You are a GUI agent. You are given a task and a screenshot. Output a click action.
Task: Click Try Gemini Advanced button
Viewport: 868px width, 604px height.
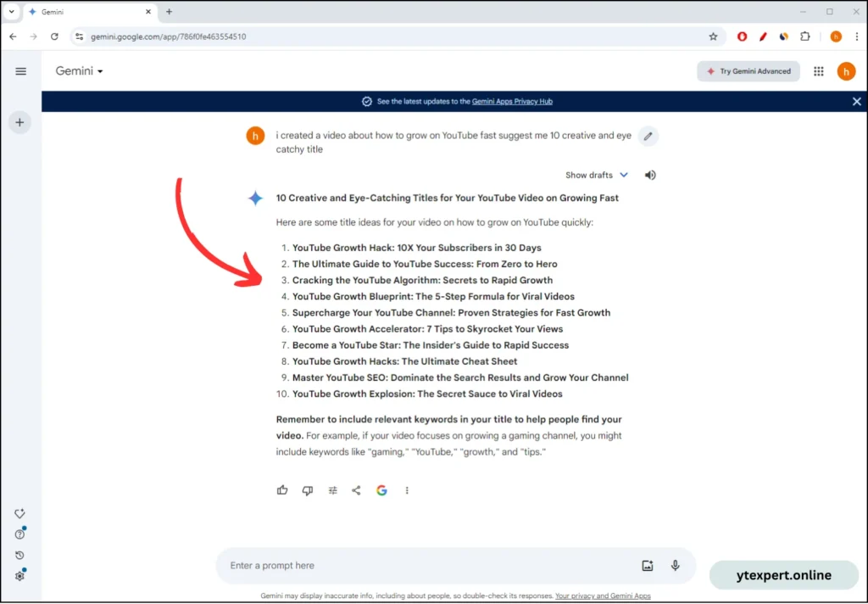748,71
